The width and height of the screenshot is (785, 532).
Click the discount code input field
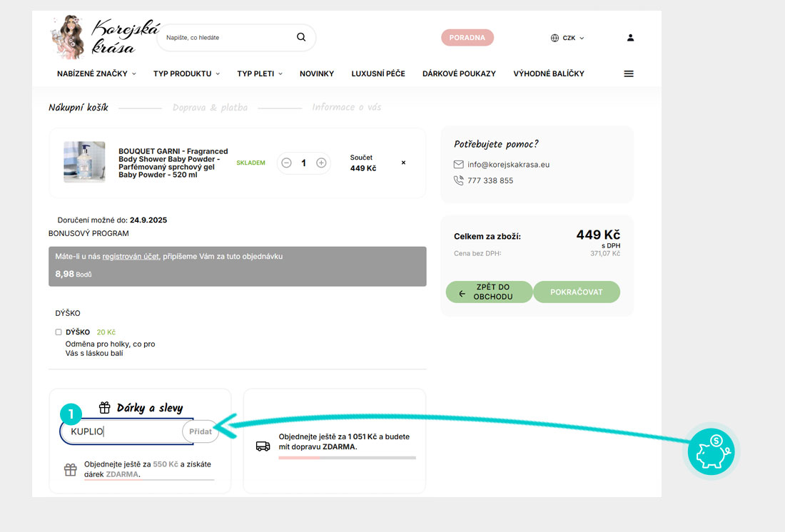(x=123, y=431)
